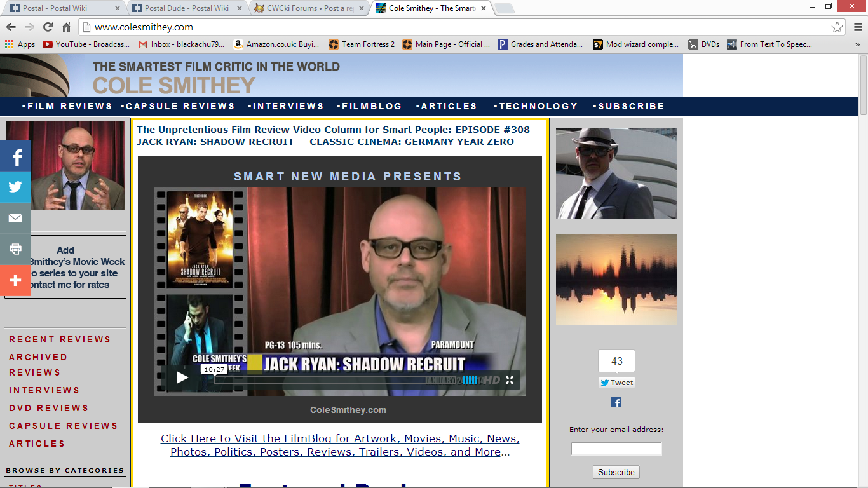Open the Gmail Inbox bookmark

click(x=182, y=44)
